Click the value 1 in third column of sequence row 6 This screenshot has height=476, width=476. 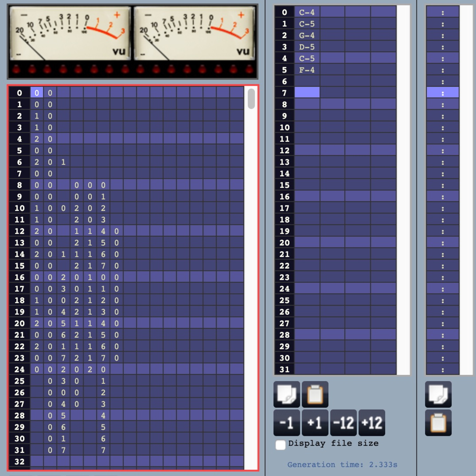[63, 162]
